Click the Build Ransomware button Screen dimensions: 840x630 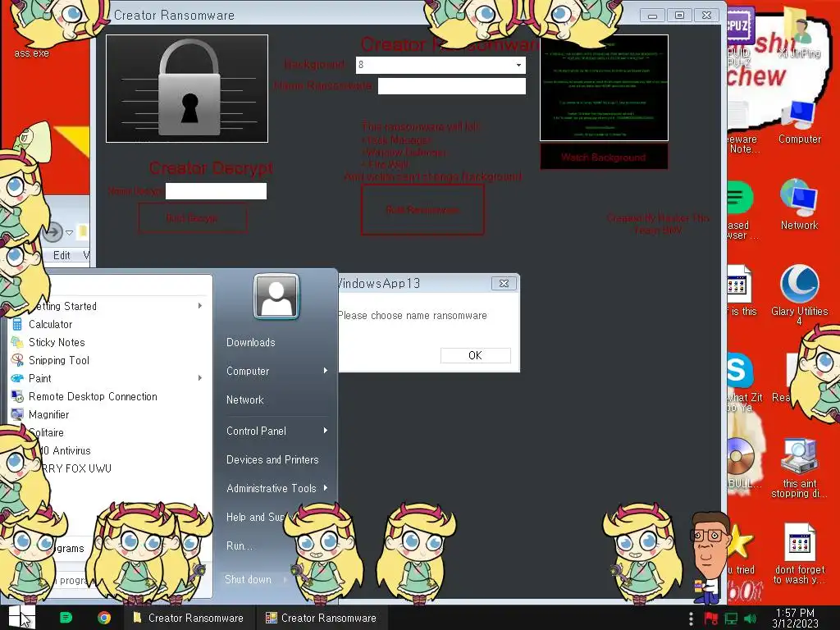pos(422,209)
